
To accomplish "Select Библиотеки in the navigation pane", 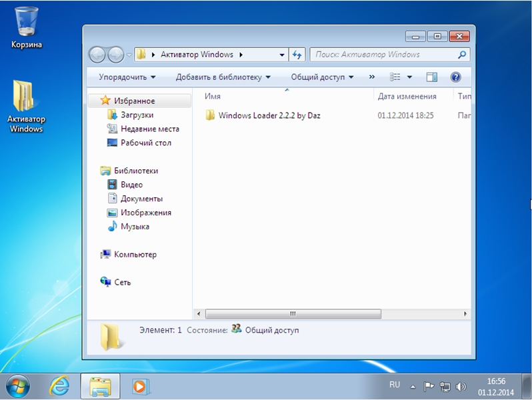I will [136, 171].
